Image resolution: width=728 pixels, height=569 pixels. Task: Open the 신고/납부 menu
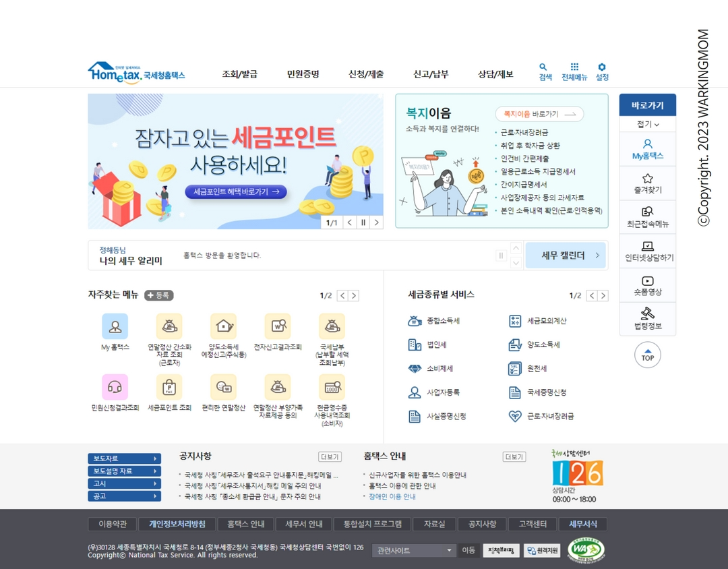click(x=431, y=74)
